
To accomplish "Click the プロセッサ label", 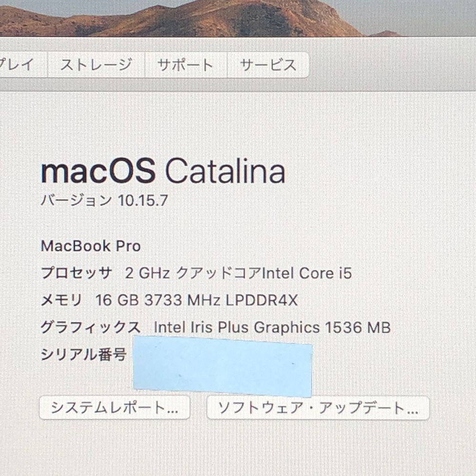I will coord(76,273).
